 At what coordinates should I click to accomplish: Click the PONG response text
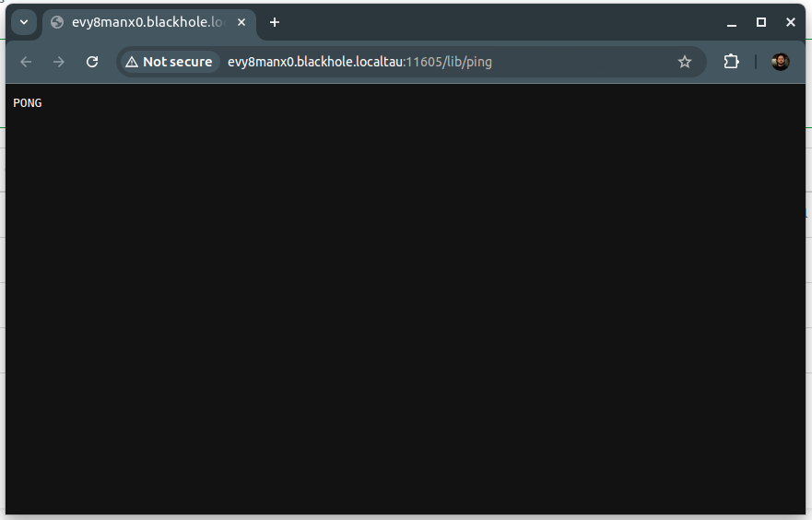(28, 103)
